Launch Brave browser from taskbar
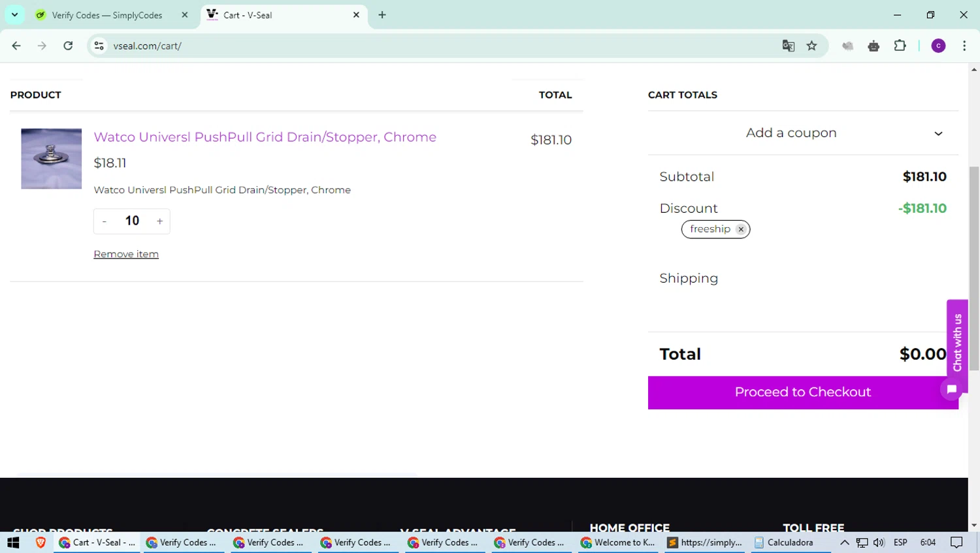Screen dimensions: 980x553 (x=41, y=543)
